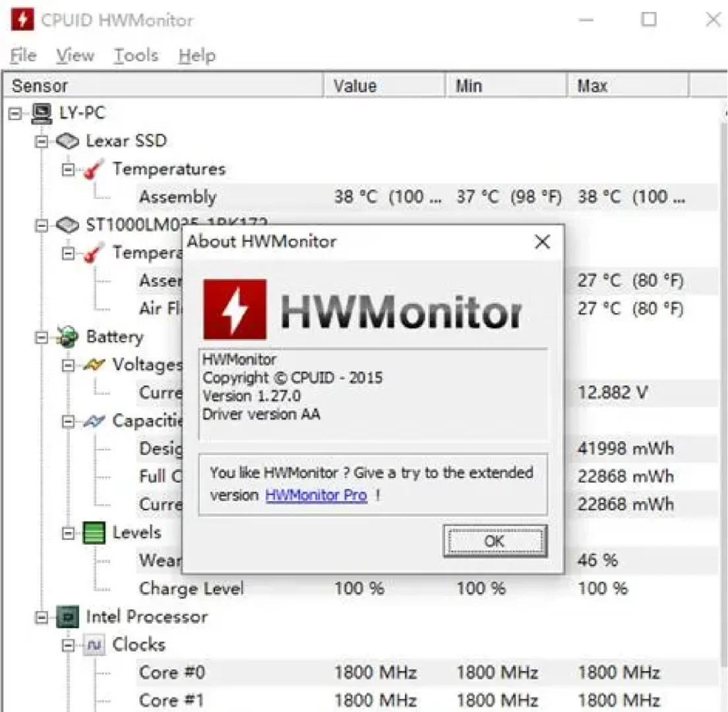Collapse the Battery node

click(42, 338)
